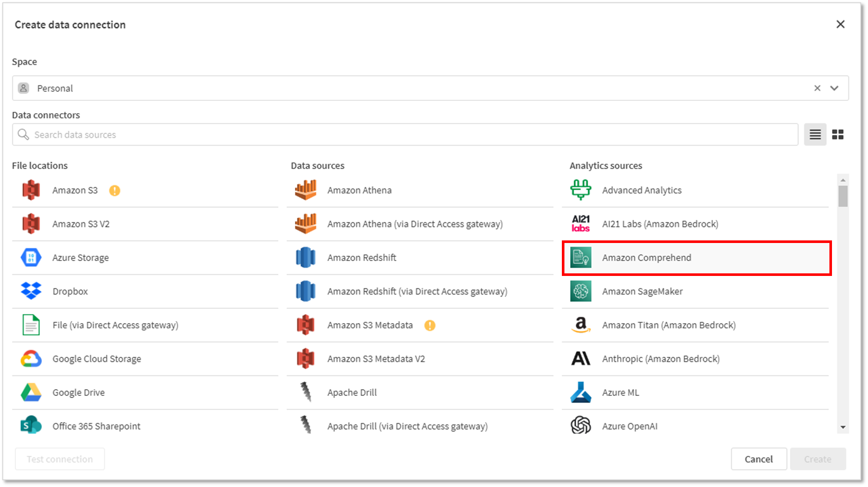Click the File via Direct Access gateway icon
868x487 pixels.
pos(31,325)
